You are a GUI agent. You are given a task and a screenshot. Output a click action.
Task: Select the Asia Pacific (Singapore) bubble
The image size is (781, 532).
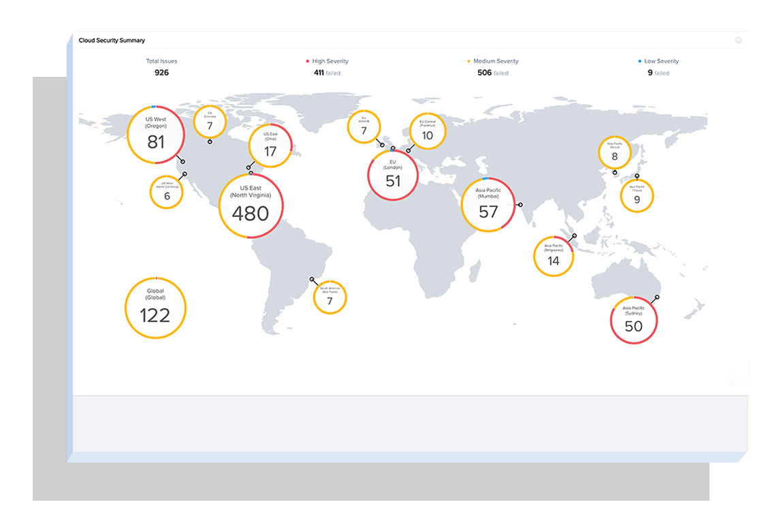pos(553,256)
